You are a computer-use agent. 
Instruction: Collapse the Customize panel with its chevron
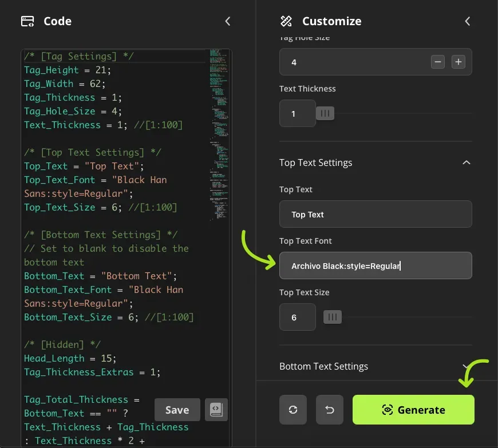468,21
